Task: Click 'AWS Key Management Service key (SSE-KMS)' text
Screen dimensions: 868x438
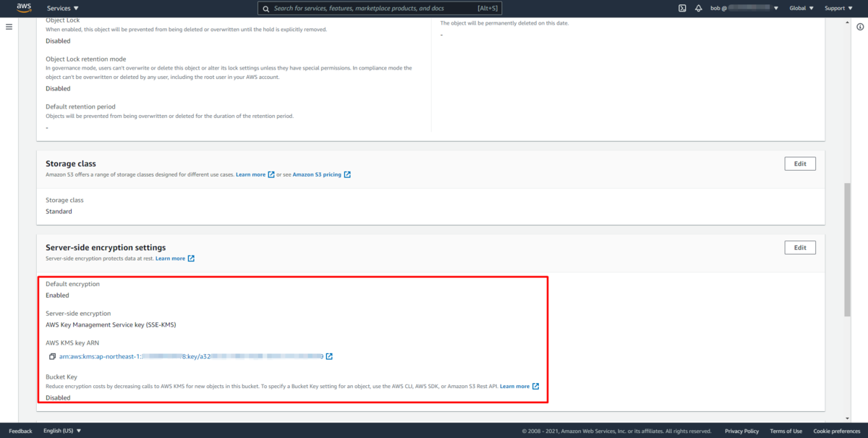Action: [111, 325]
